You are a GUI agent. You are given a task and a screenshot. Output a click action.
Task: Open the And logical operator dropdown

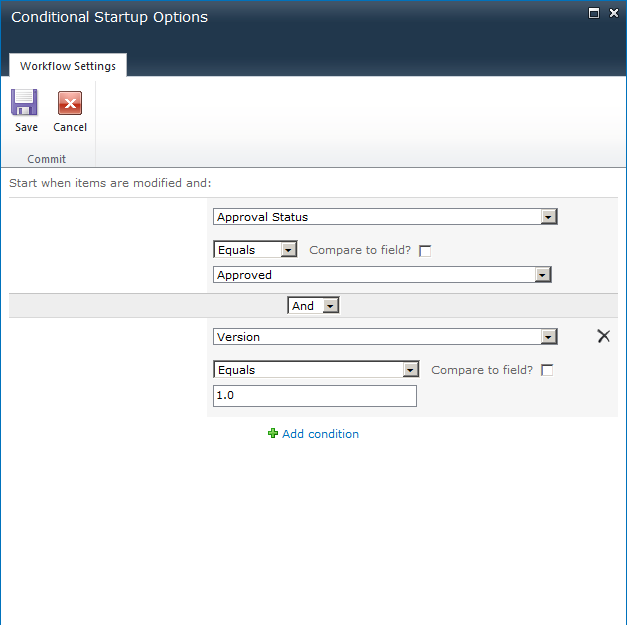pyautogui.click(x=314, y=306)
